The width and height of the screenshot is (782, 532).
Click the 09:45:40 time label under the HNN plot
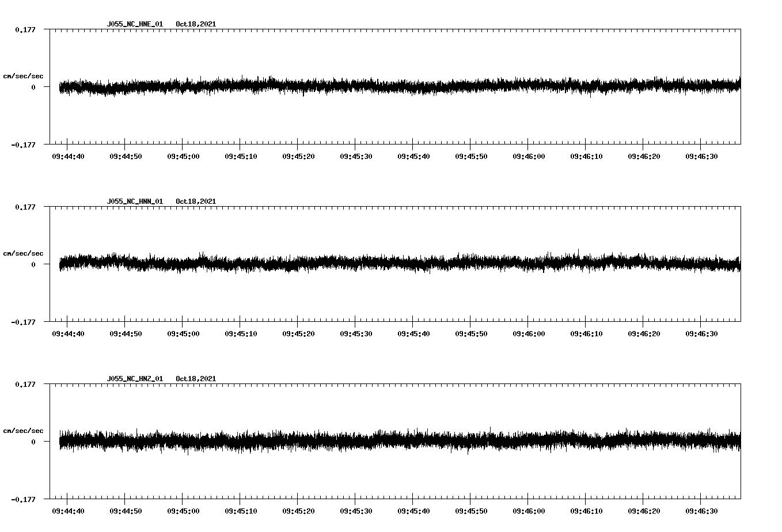point(413,333)
